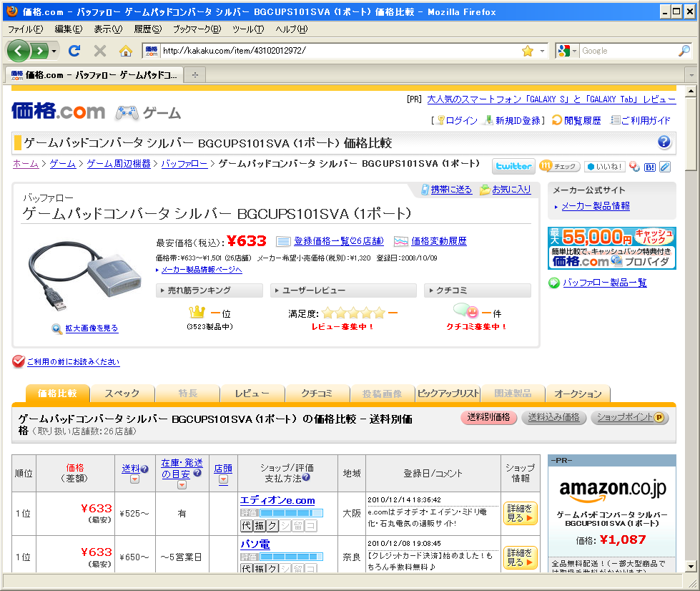The width and height of the screenshot is (700, 591).
Task: Click the Stop loading X icon
Action: coord(100,51)
